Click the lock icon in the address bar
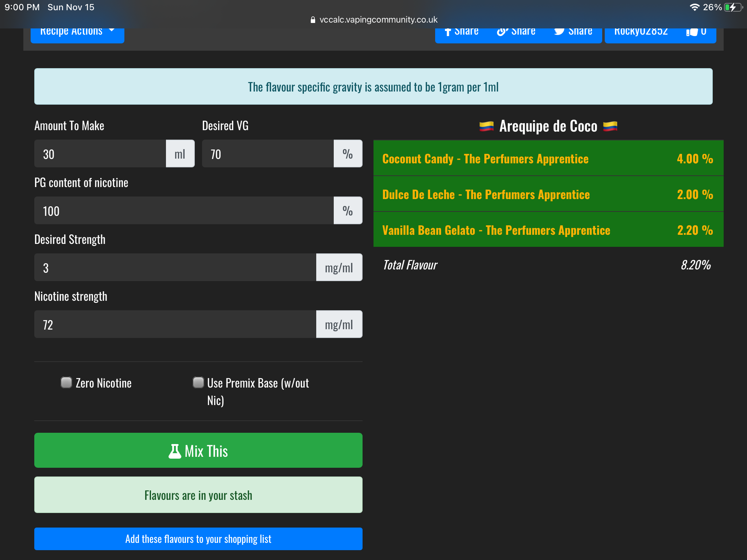Image resolution: width=747 pixels, height=560 pixels. [313, 20]
